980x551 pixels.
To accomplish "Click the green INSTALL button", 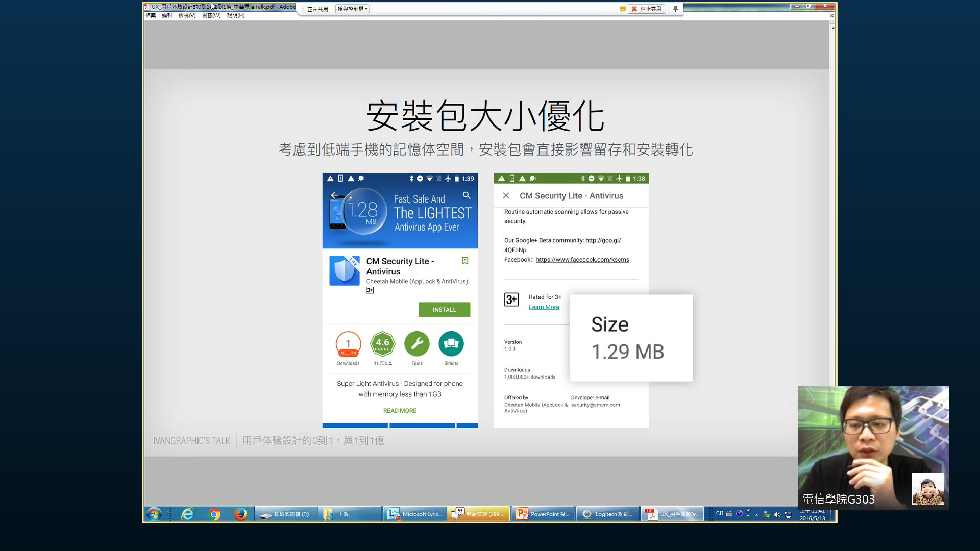I will 444,310.
